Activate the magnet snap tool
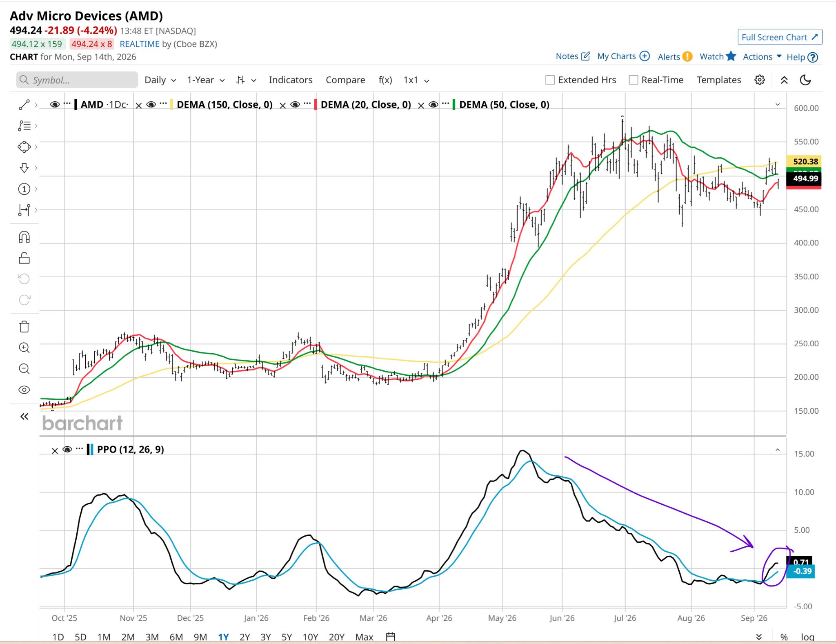Screen dimensions: 836x644 24,237
